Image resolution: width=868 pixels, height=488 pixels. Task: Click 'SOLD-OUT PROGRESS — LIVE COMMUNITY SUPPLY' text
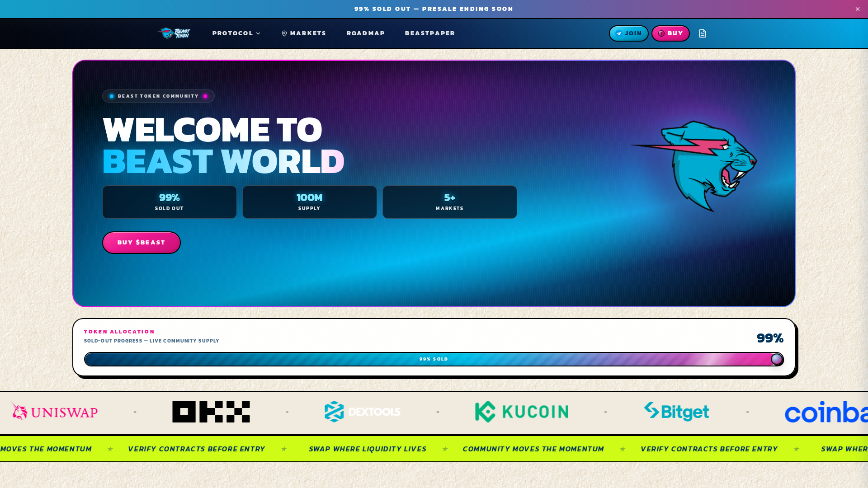coord(151,341)
